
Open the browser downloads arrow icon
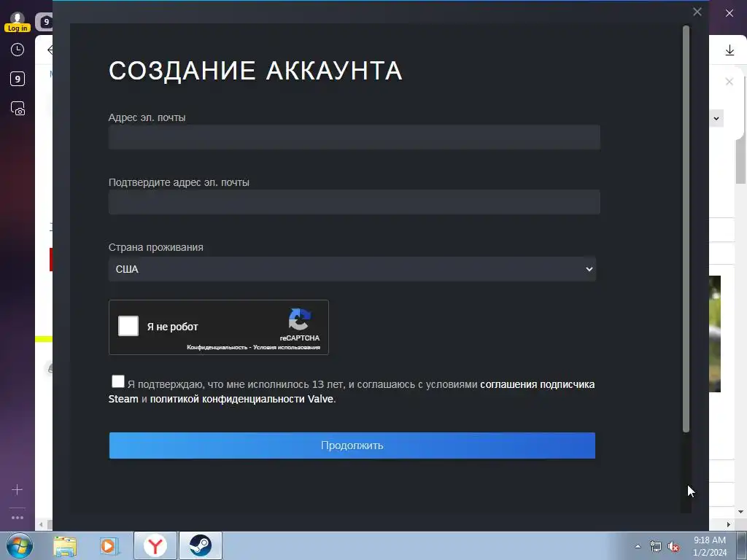(729, 50)
